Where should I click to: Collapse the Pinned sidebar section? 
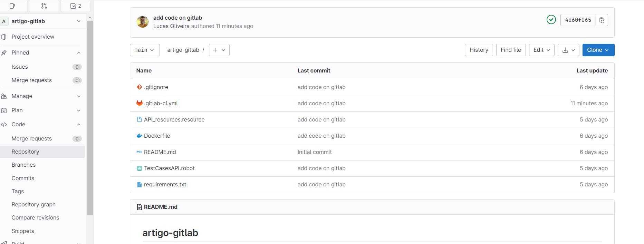click(x=41, y=53)
